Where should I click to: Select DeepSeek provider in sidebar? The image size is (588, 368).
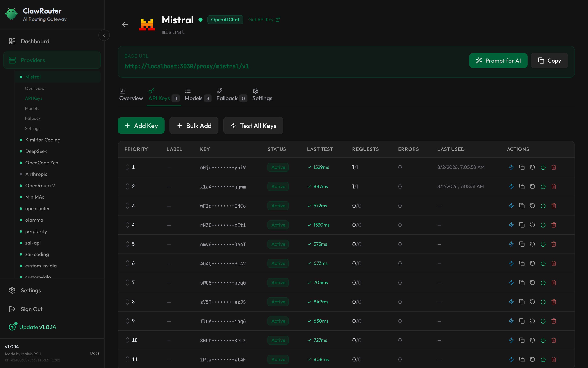tap(36, 151)
